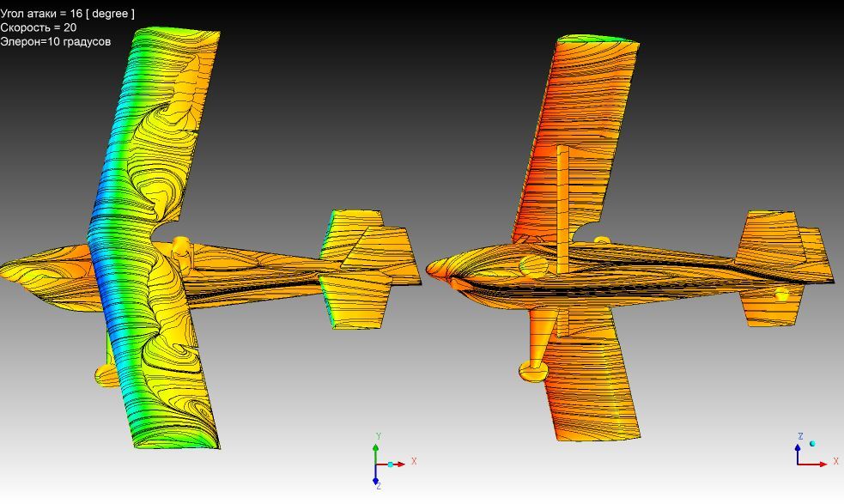Click the red X axis arrow in left triad

click(399, 465)
